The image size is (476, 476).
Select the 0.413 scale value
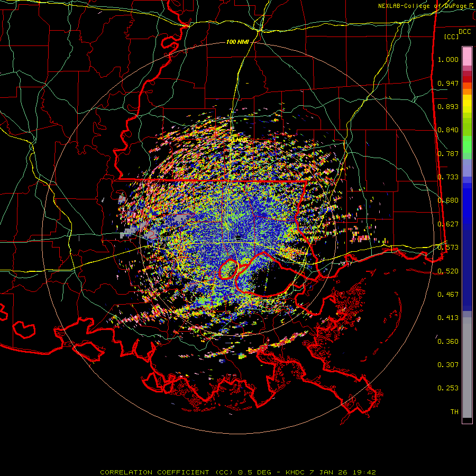[x=448, y=318]
